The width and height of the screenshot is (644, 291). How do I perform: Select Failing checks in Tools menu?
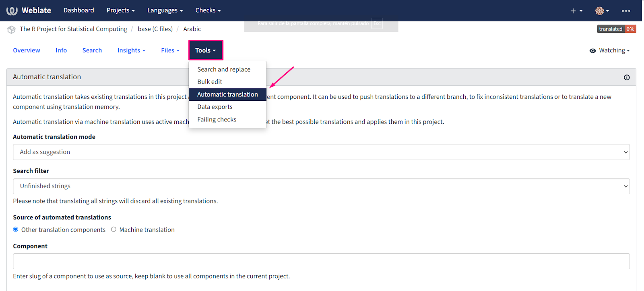pyautogui.click(x=217, y=119)
